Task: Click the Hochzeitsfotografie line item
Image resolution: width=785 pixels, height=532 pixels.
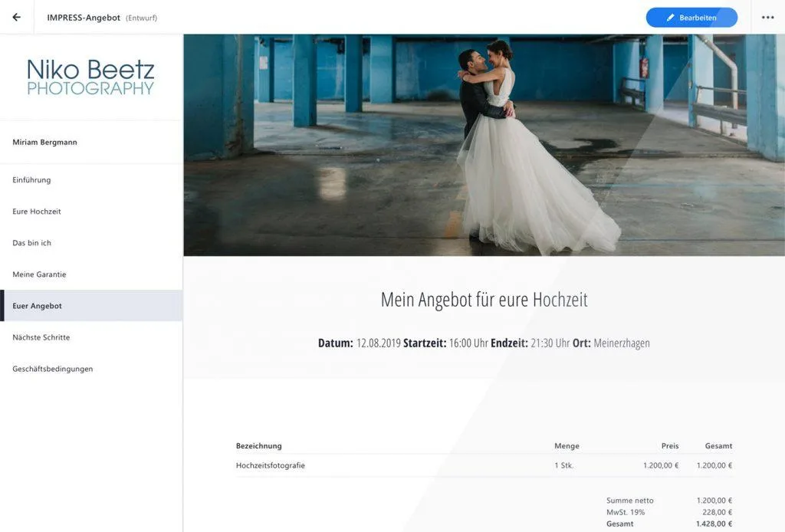Action: pyautogui.click(x=271, y=465)
